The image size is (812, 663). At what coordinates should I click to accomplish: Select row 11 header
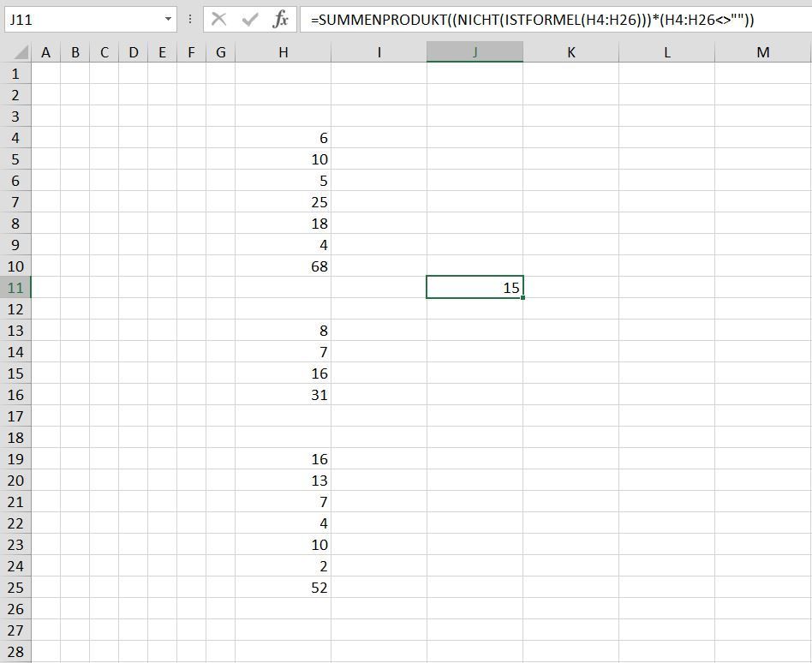[x=15, y=288]
